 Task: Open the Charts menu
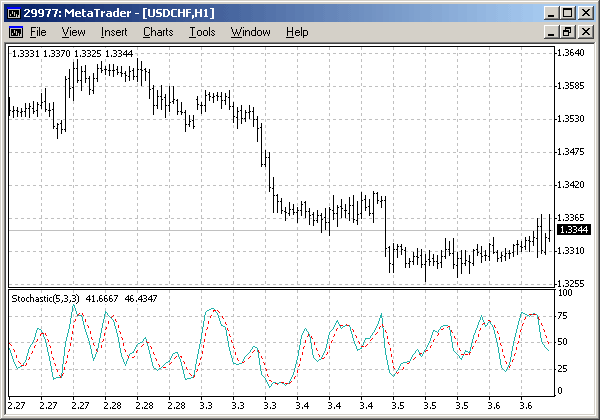158,32
